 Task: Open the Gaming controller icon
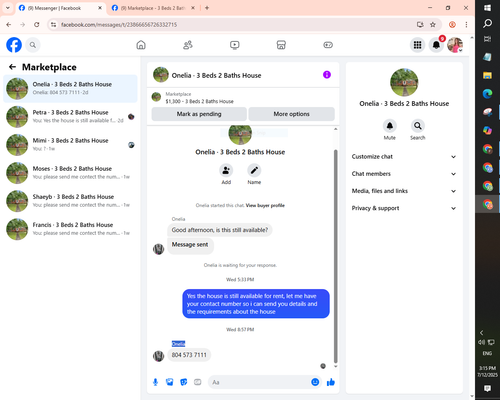coord(328,45)
